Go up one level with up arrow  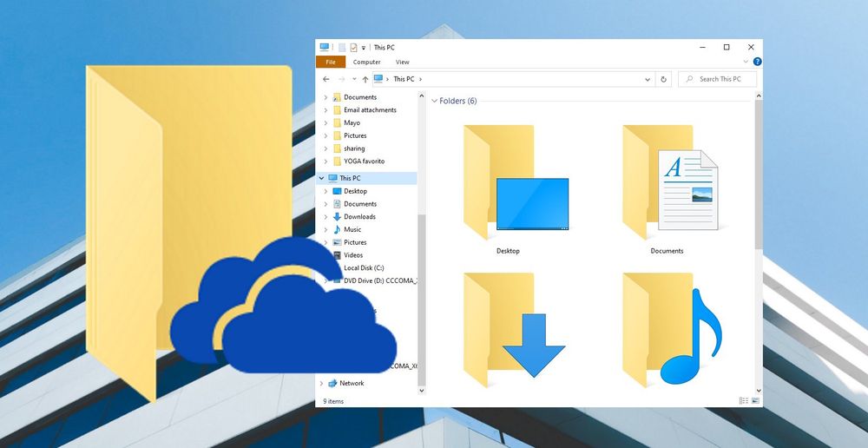click(x=365, y=79)
